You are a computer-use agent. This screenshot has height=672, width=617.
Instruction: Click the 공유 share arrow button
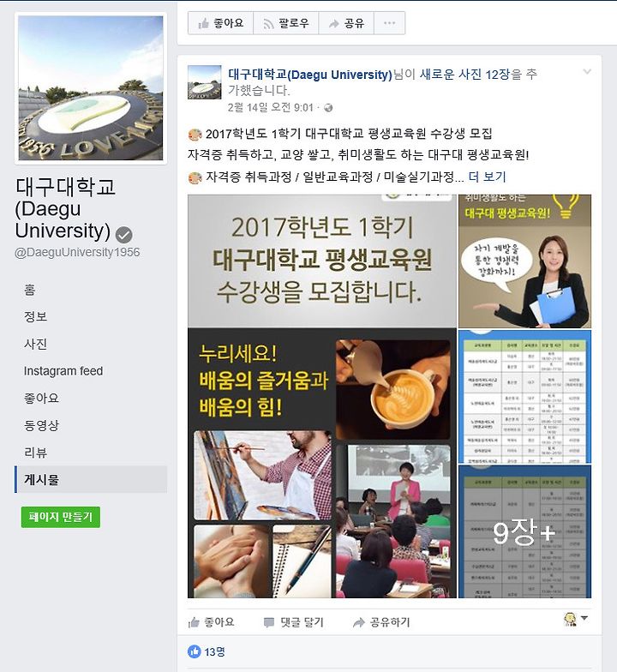pyautogui.click(x=346, y=23)
